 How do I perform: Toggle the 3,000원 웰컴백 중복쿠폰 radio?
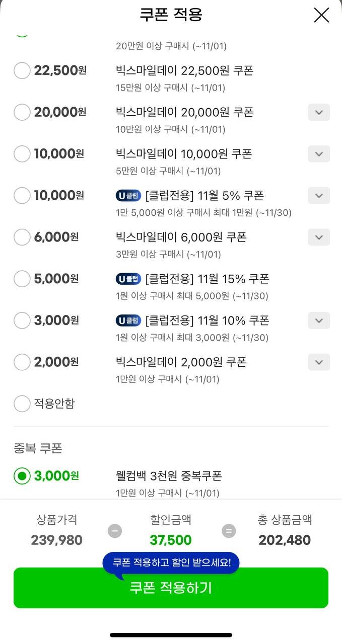coord(22,476)
